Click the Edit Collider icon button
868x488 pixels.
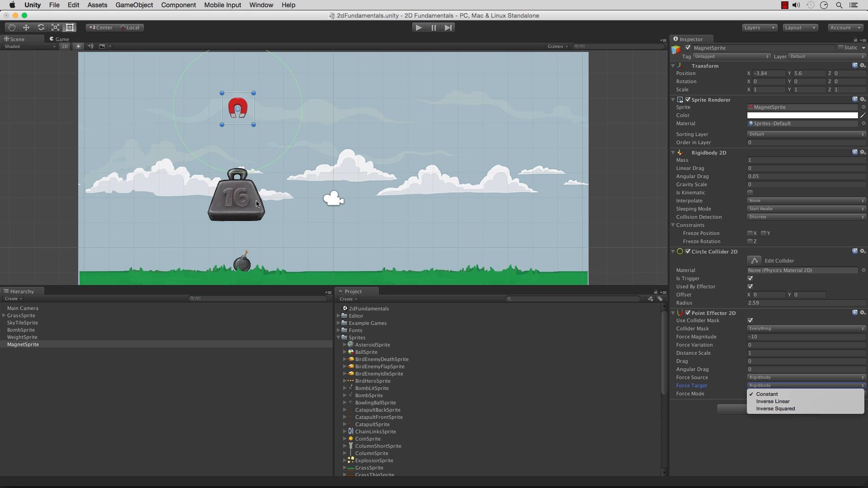click(x=754, y=261)
